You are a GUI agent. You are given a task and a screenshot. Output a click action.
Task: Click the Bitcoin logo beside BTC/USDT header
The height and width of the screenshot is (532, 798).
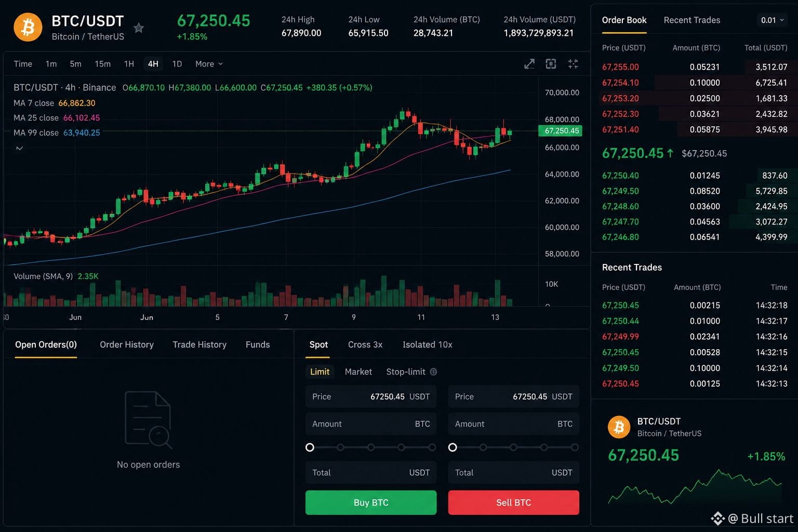[28, 27]
